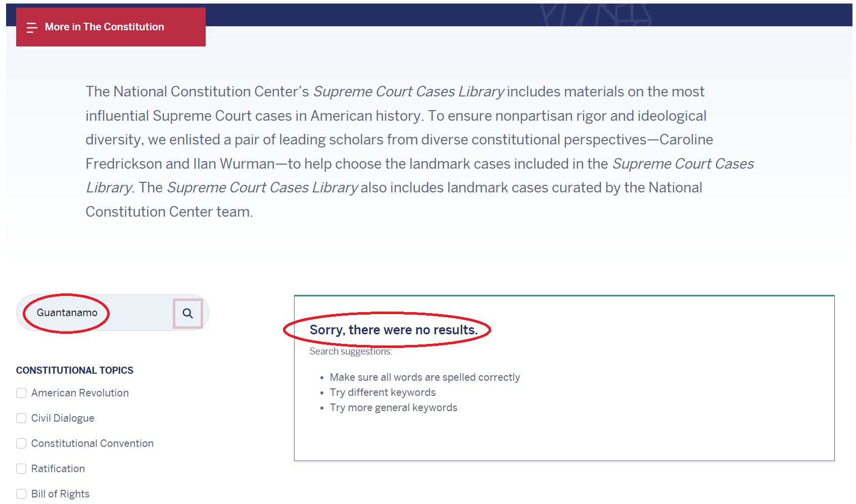The width and height of the screenshot is (856, 504).
Task: Click the 'Search suggestions' text
Action: pyautogui.click(x=351, y=351)
